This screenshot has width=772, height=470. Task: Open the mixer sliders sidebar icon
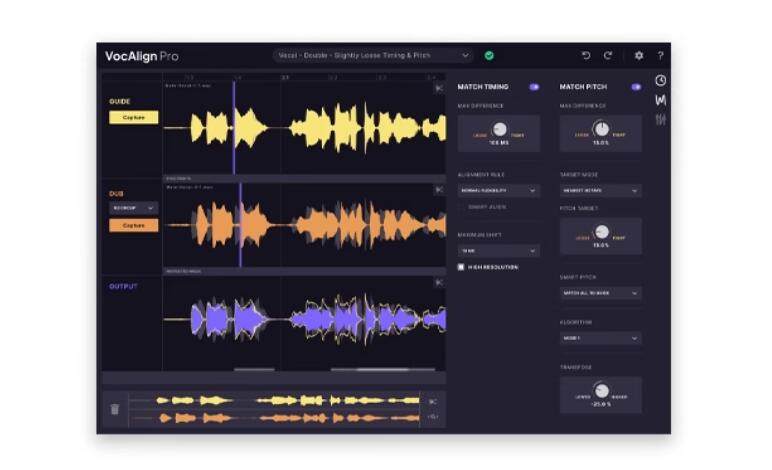point(660,119)
